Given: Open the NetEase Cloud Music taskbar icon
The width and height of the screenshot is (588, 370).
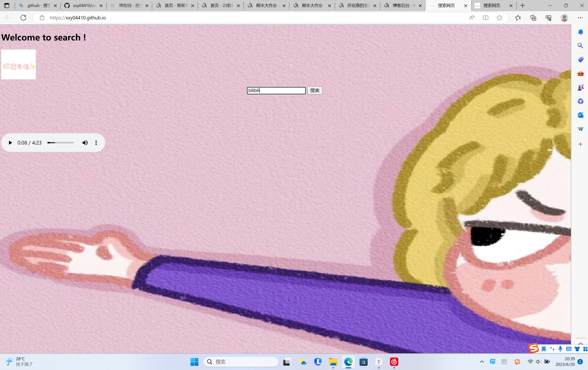Looking at the screenshot, I should tap(394, 362).
